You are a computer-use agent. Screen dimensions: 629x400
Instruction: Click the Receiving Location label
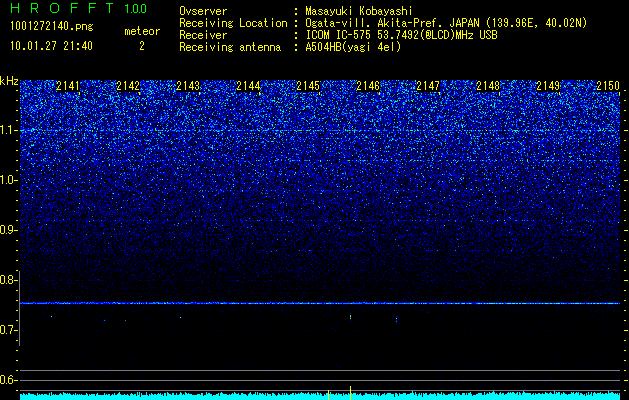(233, 23)
